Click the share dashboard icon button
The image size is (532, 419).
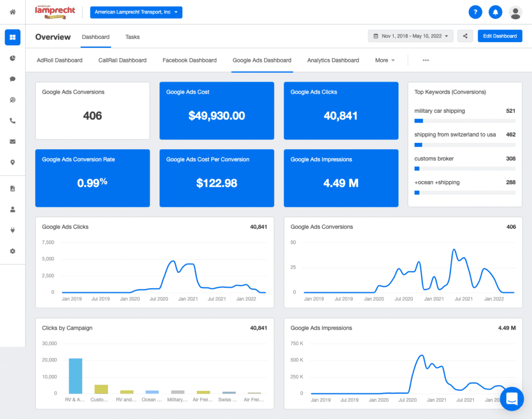(x=465, y=36)
